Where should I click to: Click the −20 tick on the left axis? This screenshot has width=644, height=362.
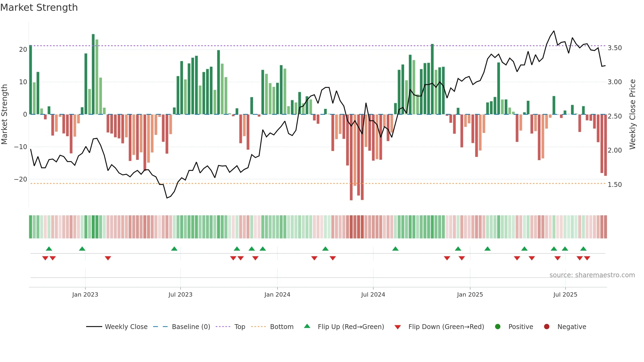[x=21, y=179]
